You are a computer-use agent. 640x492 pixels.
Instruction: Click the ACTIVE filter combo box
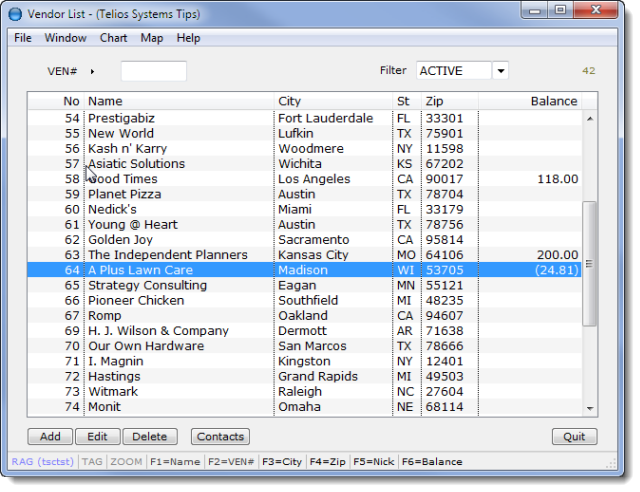tap(453, 71)
